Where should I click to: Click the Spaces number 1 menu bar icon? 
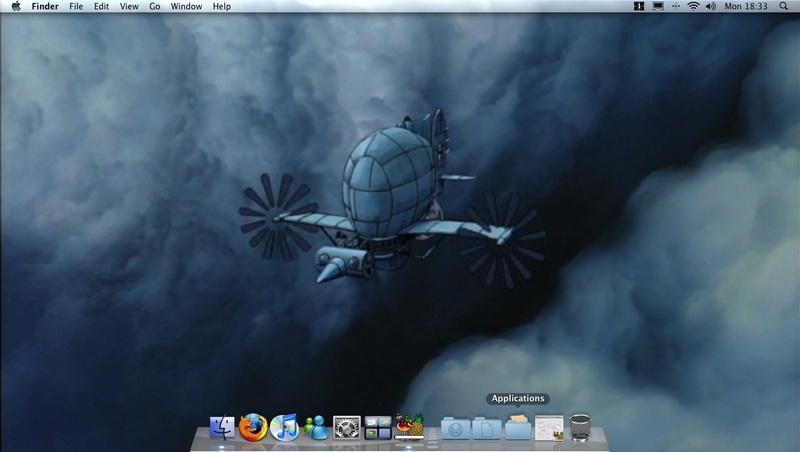(x=639, y=6)
